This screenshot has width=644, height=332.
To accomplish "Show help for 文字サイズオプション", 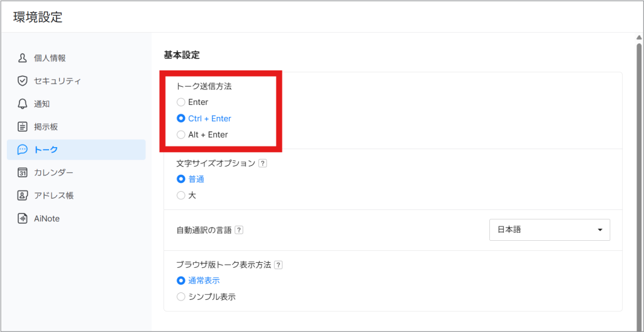I will pyautogui.click(x=263, y=163).
